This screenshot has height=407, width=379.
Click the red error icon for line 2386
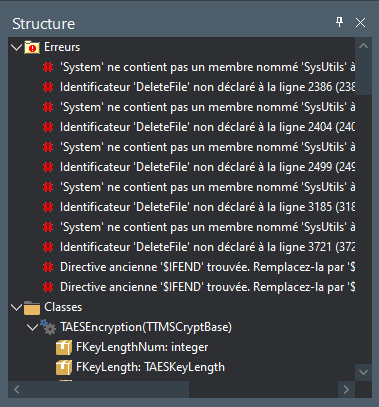pos(48,87)
